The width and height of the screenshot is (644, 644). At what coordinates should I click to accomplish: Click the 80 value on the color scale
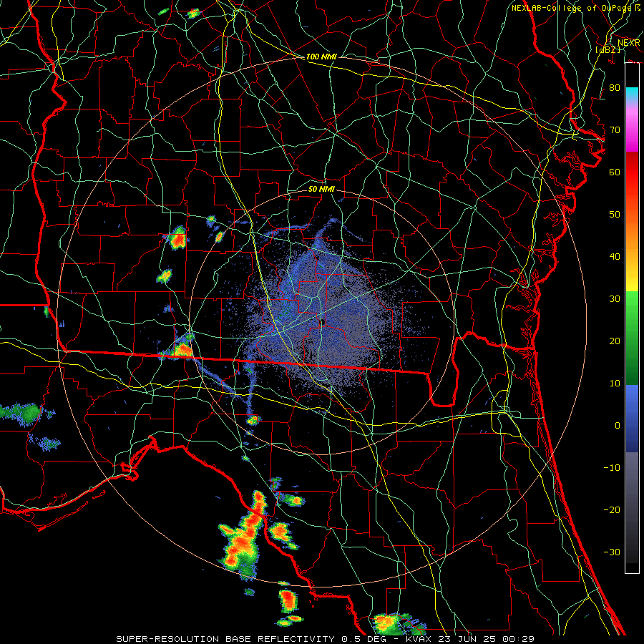coord(615,88)
